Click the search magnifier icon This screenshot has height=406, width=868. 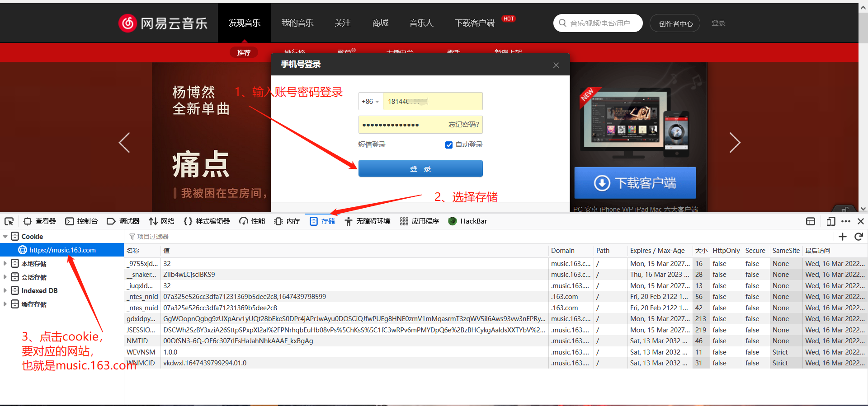[x=562, y=23]
